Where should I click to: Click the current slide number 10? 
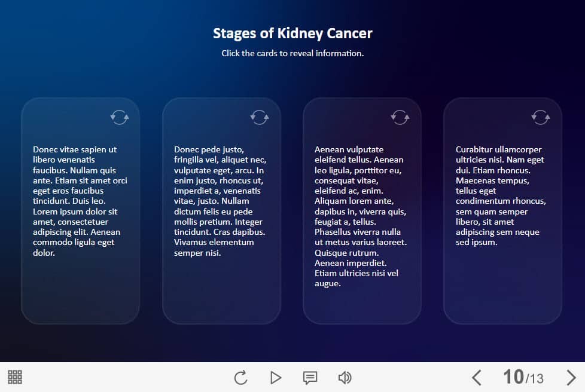pos(513,376)
